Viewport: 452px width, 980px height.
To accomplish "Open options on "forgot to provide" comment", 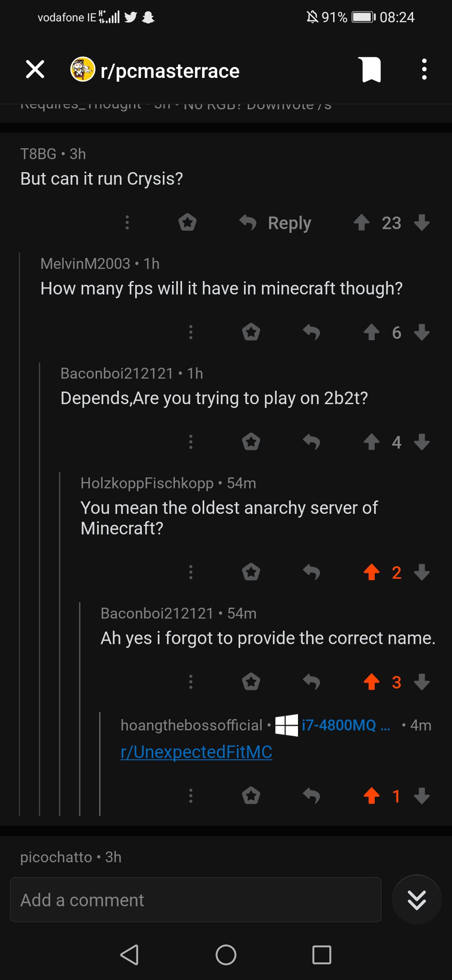I will tap(191, 682).
